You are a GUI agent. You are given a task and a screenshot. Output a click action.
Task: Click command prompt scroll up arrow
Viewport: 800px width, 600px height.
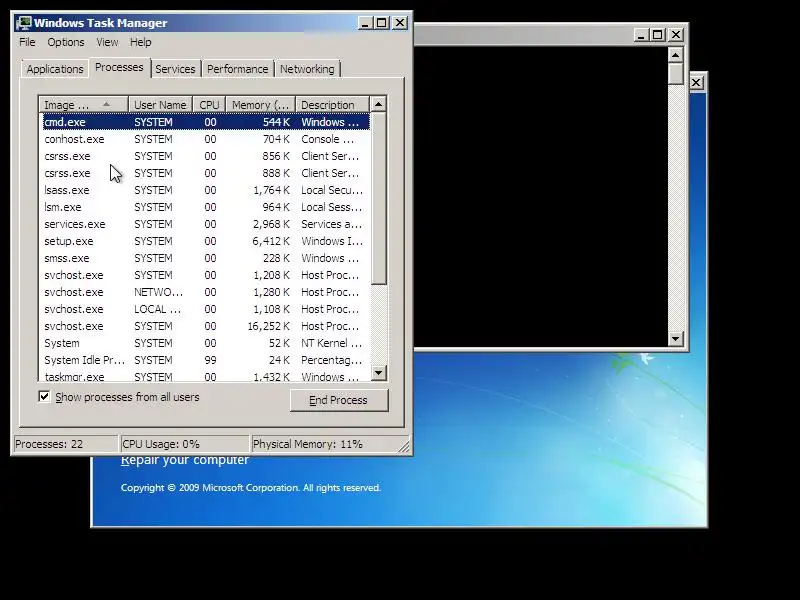tap(676, 55)
